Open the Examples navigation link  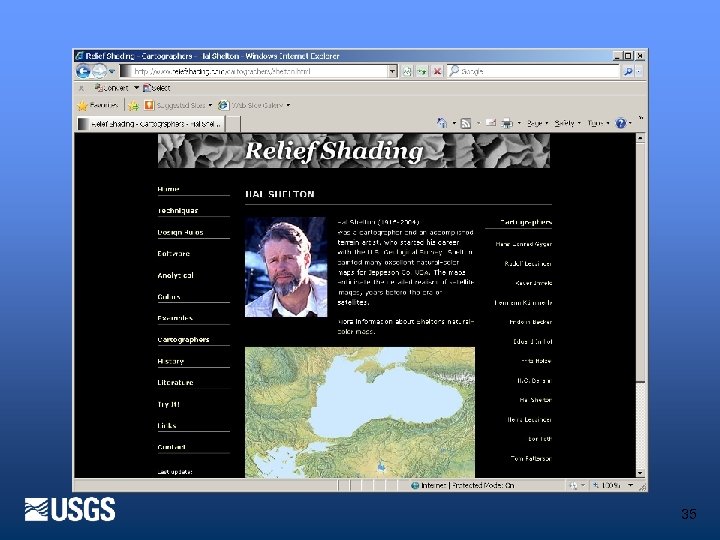tap(175, 318)
